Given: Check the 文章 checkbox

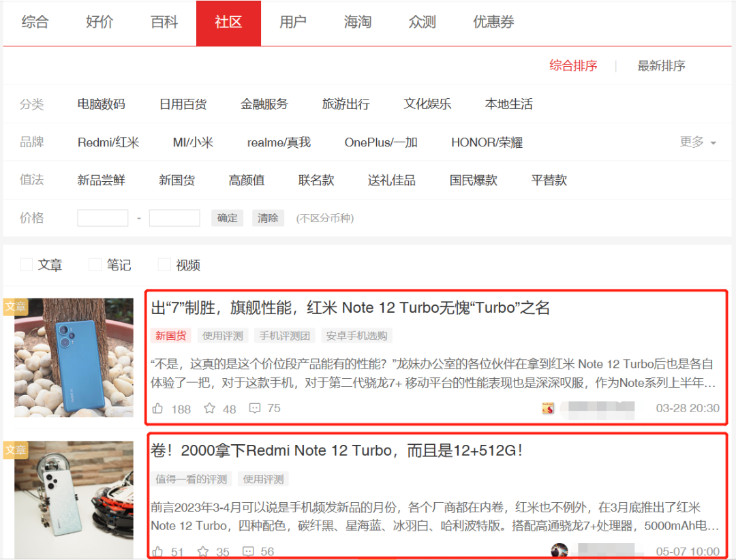Looking at the screenshot, I should click(27, 265).
